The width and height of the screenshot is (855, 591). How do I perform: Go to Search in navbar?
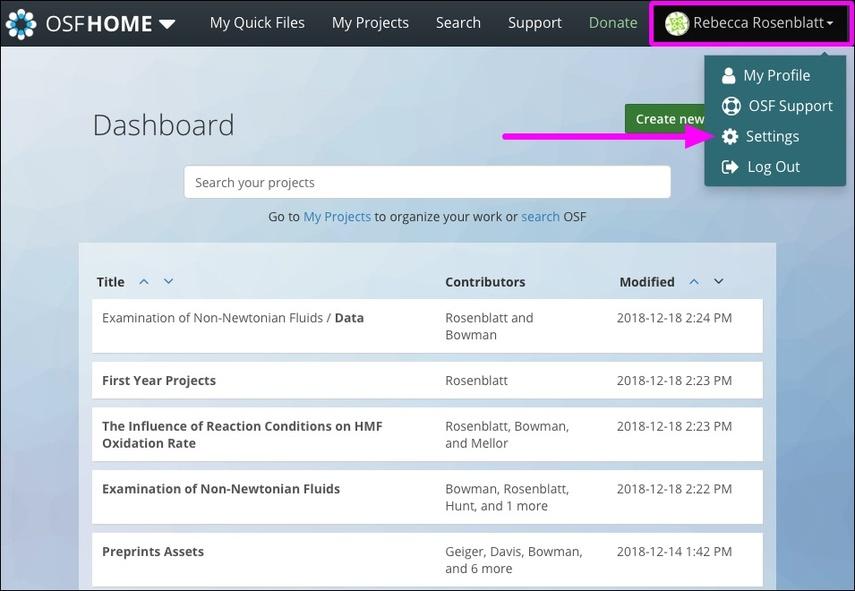pos(458,23)
